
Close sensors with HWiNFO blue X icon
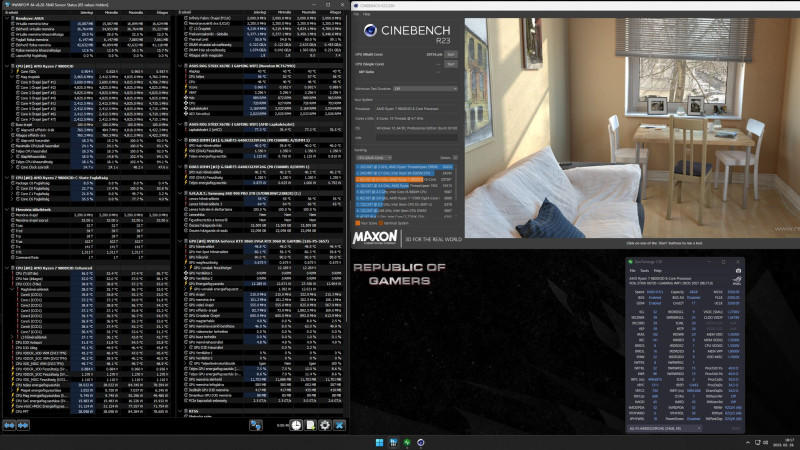click(x=339, y=425)
